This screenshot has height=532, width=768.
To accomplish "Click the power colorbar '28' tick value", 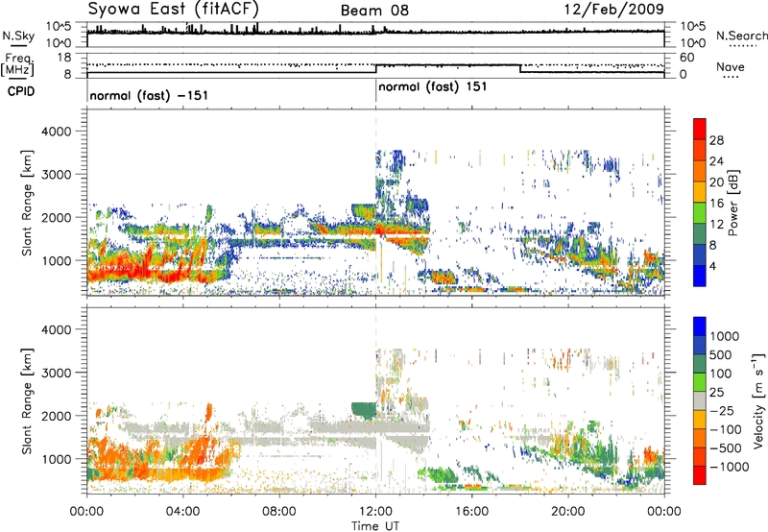I will (x=716, y=140).
